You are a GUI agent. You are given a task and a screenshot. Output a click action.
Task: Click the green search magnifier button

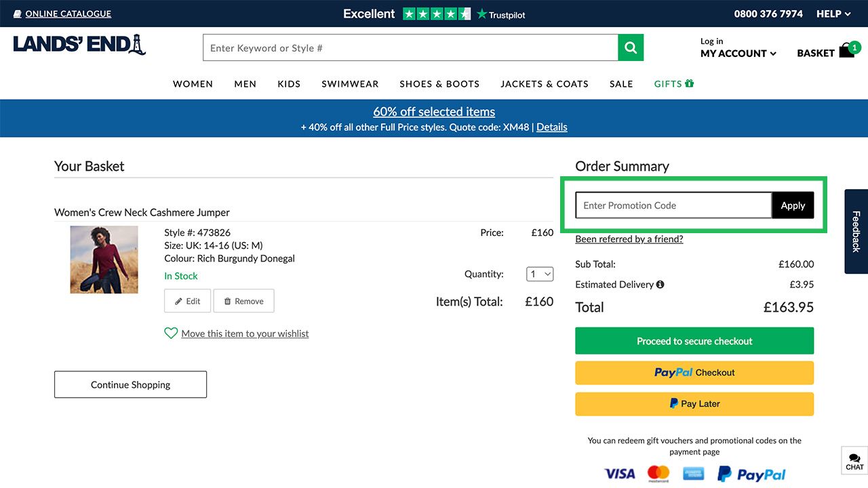tap(631, 47)
